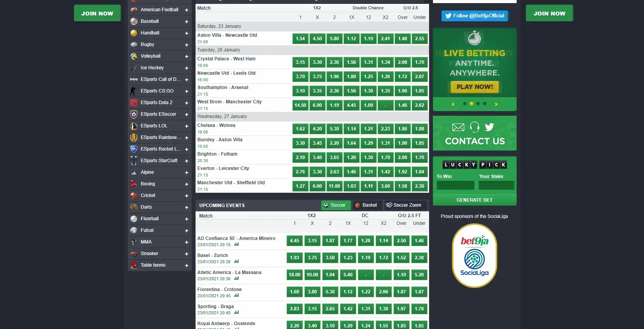Click the To Win input field
Screen dimensions: 644x329
coord(455,185)
